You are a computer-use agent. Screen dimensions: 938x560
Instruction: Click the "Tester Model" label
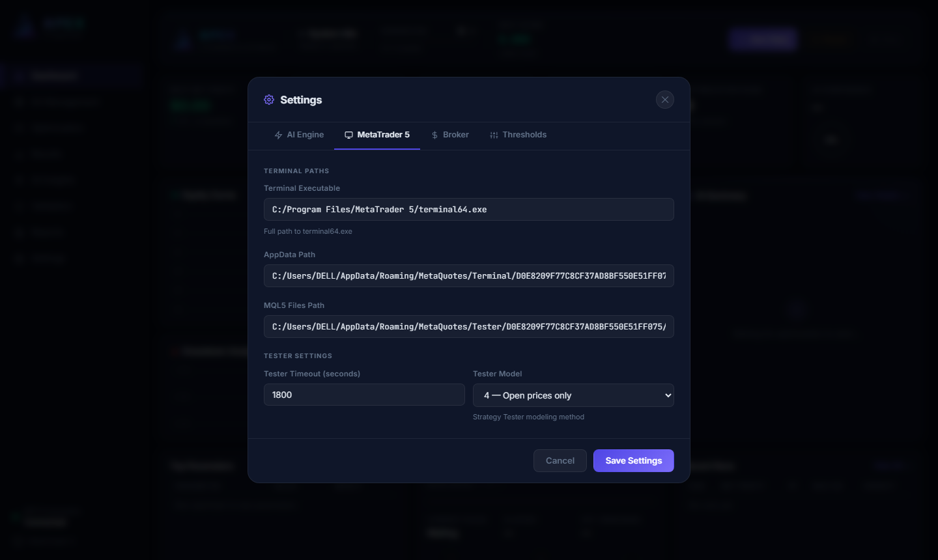click(498, 374)
